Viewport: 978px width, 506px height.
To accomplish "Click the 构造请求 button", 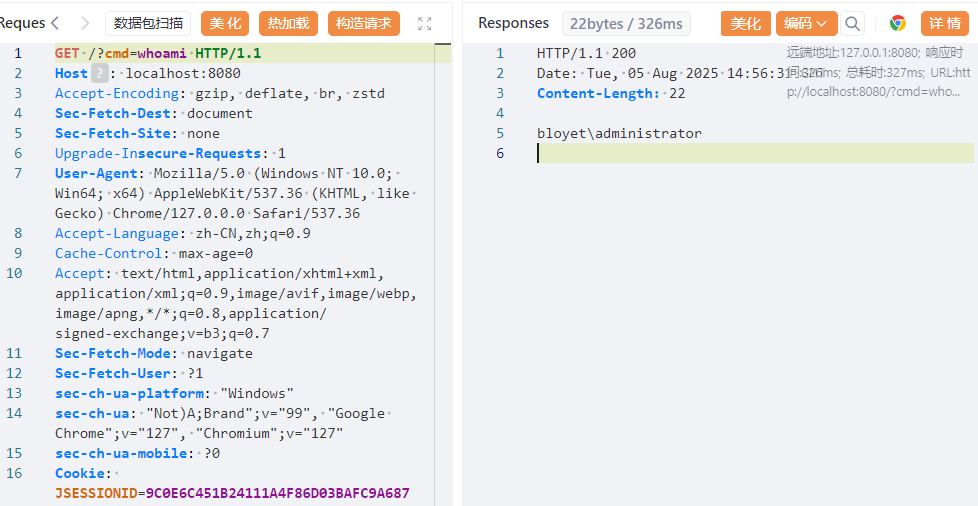I will click(364, 23).
